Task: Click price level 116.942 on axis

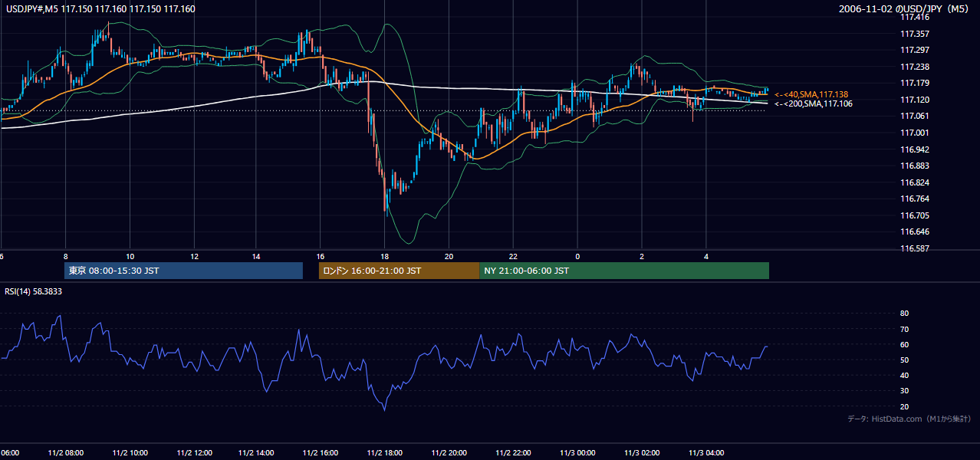Action: click(915, 149)
